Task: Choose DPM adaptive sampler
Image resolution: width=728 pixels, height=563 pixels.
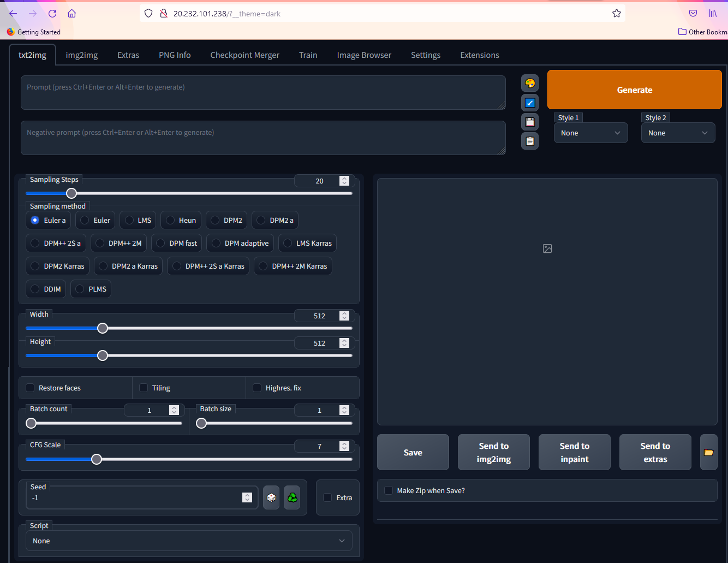Action: pos(240,243)
